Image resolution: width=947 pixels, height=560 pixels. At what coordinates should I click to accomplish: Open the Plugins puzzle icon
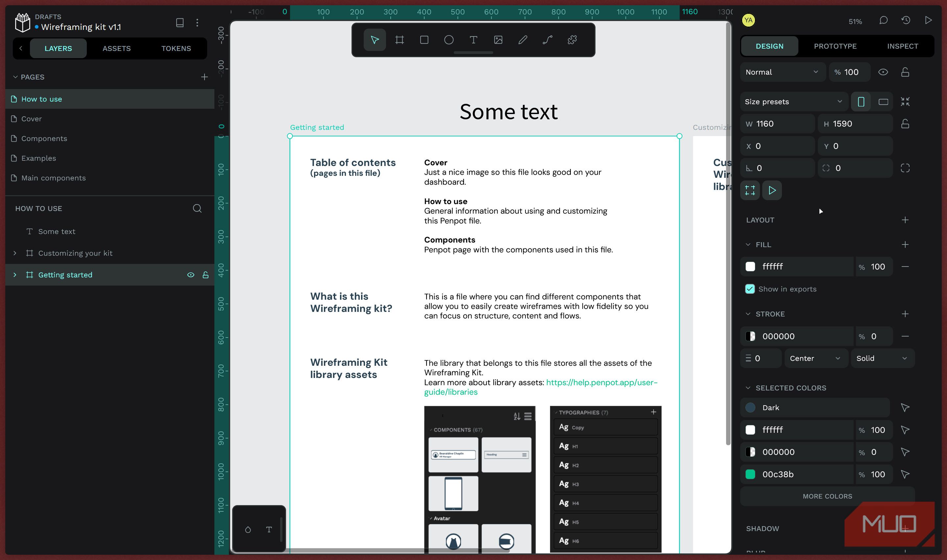572,40
